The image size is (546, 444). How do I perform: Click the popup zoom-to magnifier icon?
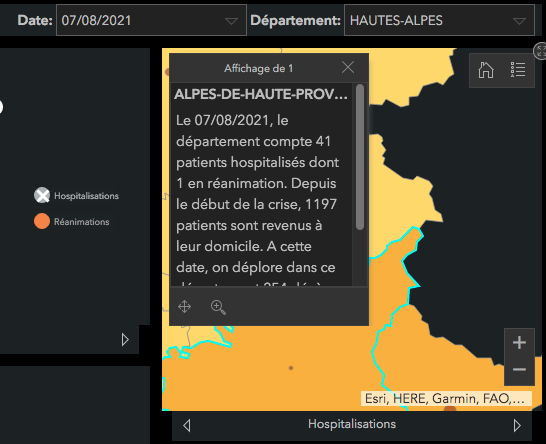coord(218,307)
